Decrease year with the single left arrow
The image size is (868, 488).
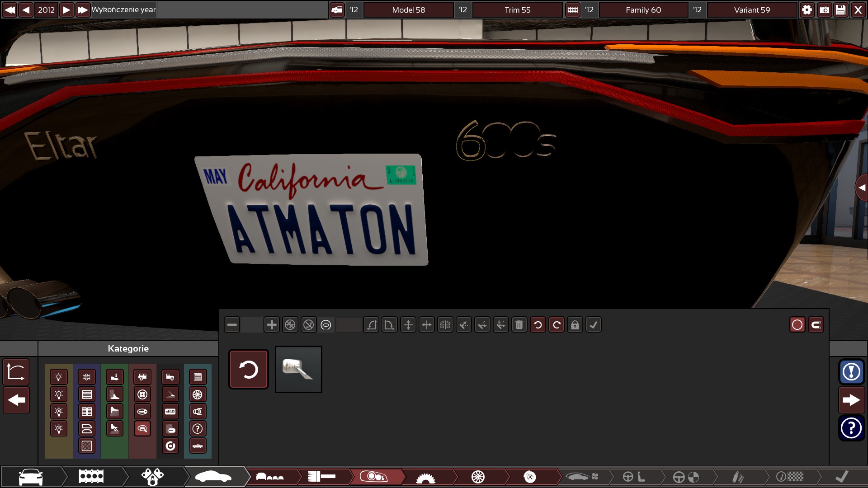(x=26, y=10)
